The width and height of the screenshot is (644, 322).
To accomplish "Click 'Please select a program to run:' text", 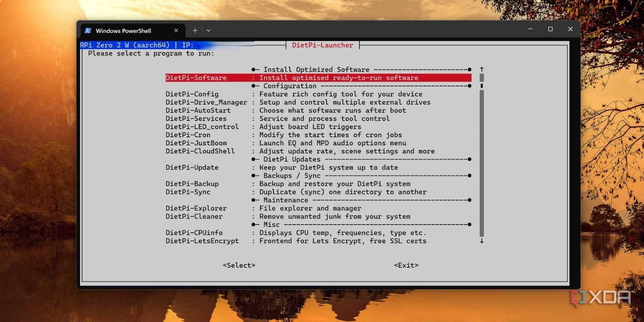I will [x=151, y=53].
